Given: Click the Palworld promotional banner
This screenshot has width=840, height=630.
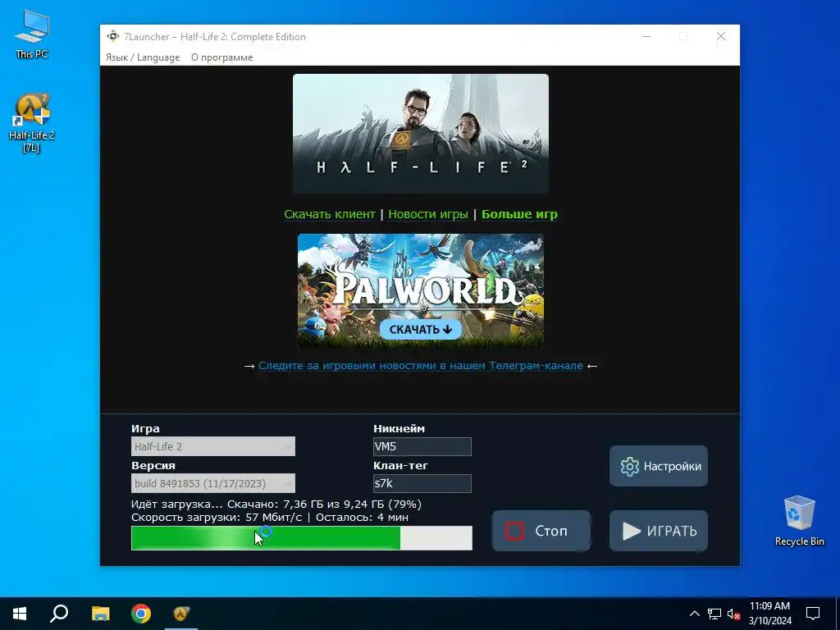Looking at the screenshot, I should click(x=421, y=290).
